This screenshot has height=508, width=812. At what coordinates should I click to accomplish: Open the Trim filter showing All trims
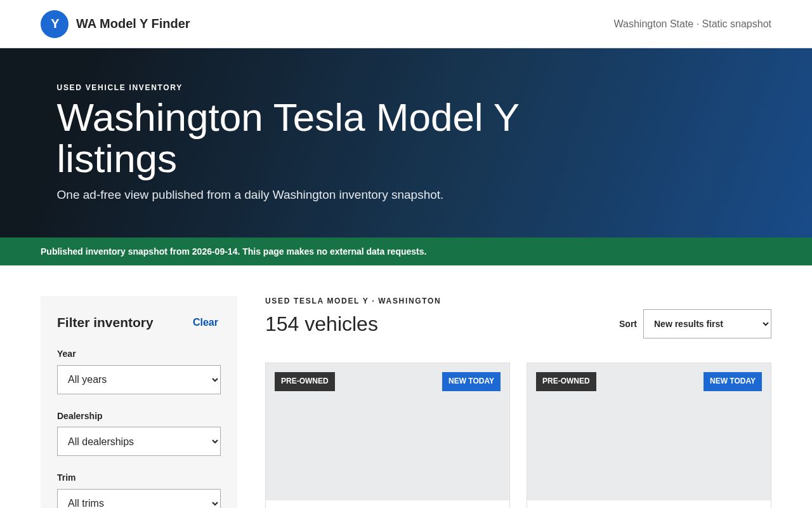(x=139, y=499)
